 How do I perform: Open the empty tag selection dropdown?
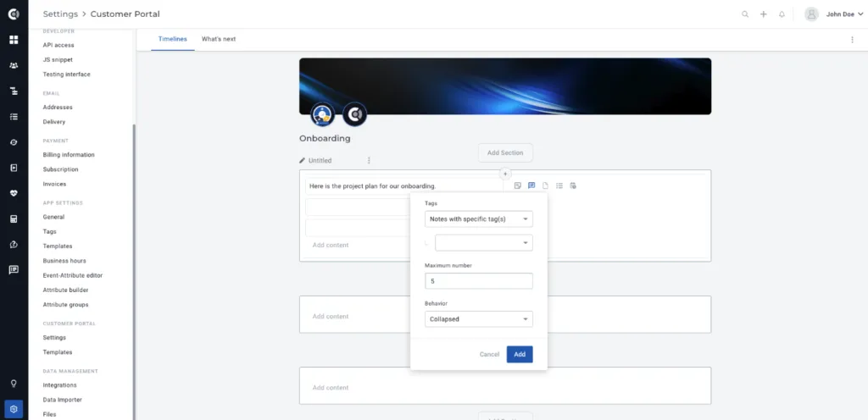pyautogui.click(x=484, y=243)
